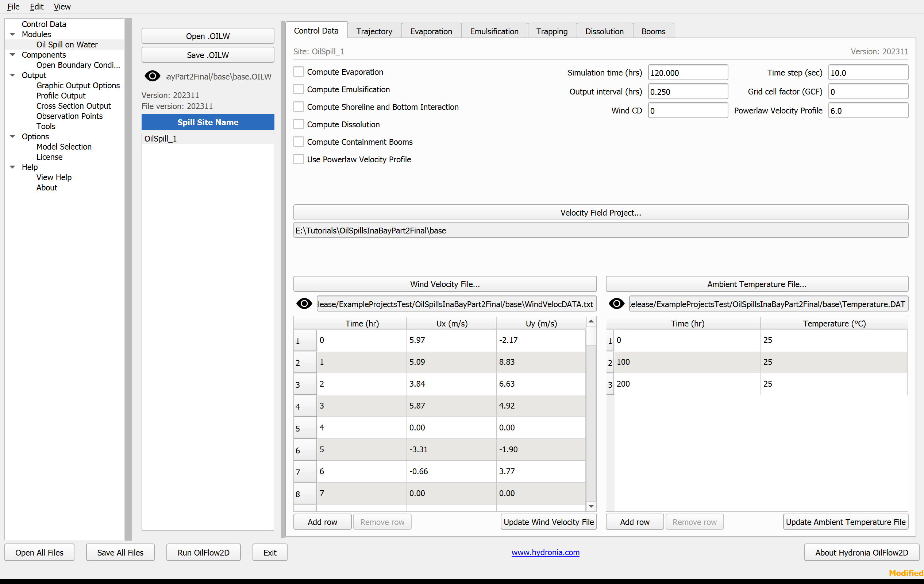The image size is (924, 584).
Task: Select the Control Data tab
Action: [x=316, y=30]
